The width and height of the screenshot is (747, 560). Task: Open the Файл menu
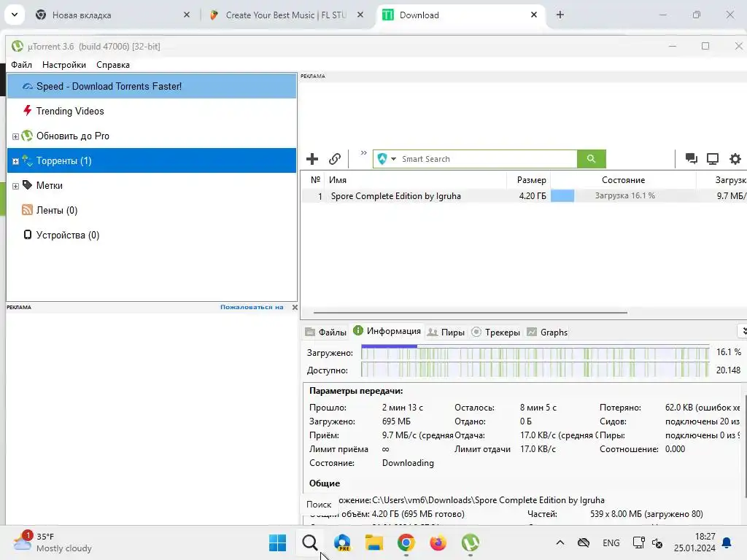pos(21,65)
